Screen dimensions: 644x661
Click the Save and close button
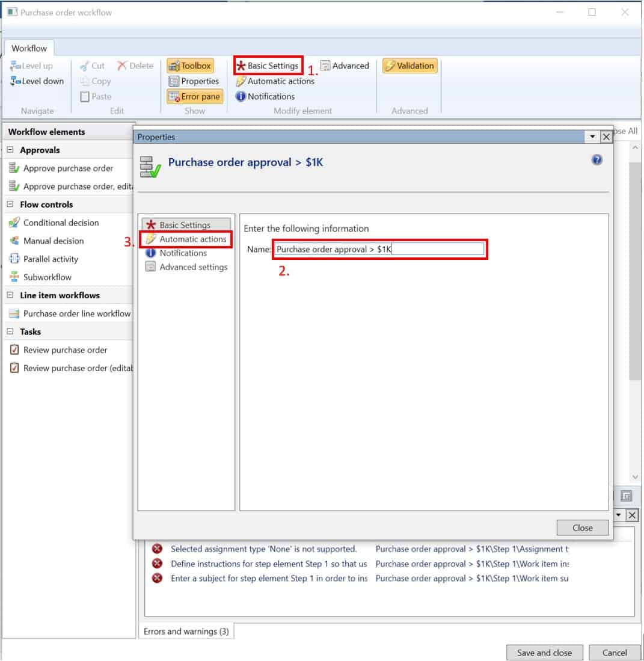tap(544, 652)
